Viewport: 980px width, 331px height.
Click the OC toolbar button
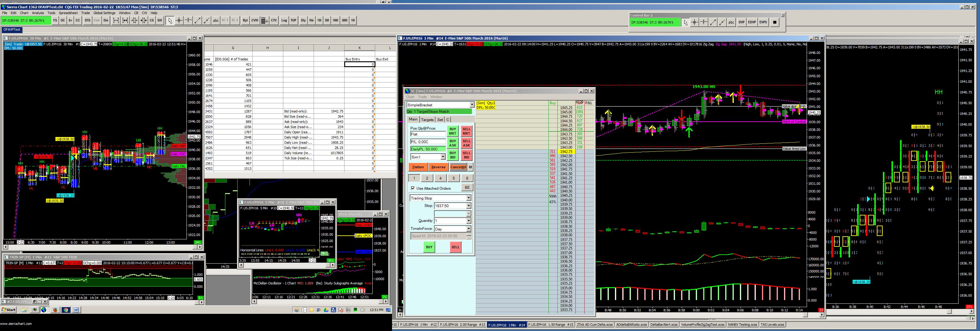63,21
